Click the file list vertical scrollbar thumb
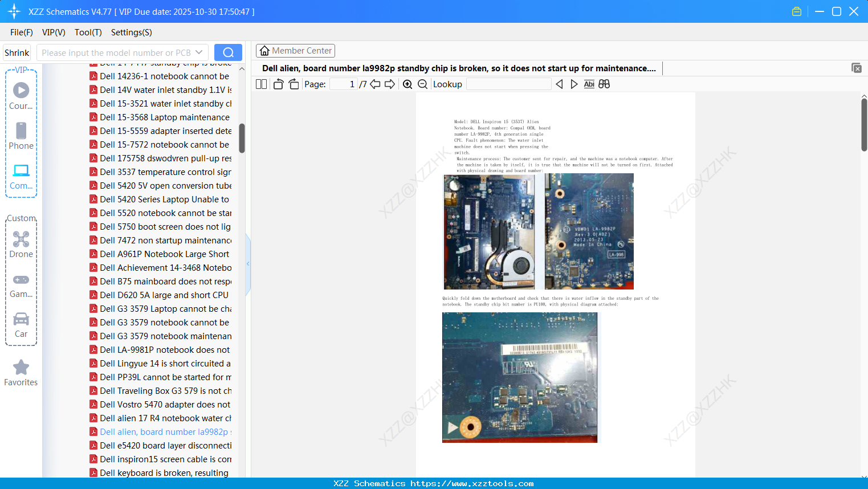 click(x=242, y=138)
